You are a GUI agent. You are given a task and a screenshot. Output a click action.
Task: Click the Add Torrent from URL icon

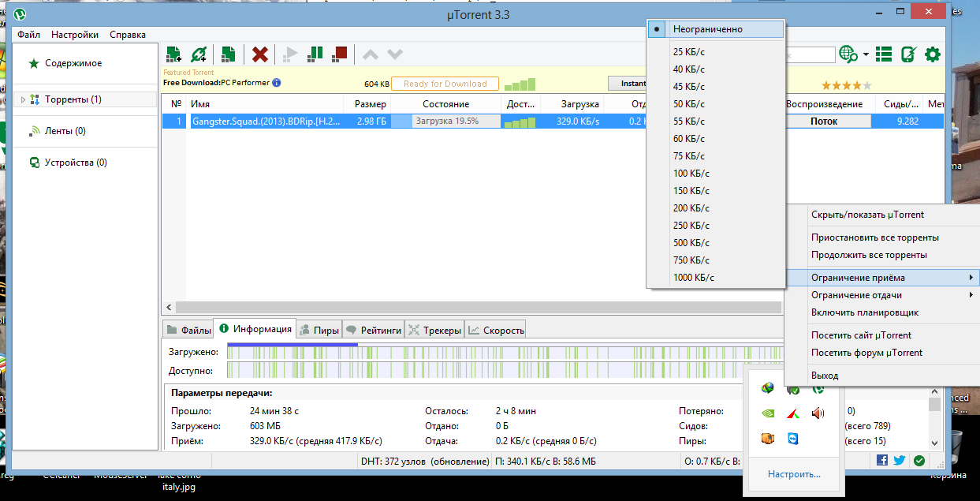tap(199, 54)
